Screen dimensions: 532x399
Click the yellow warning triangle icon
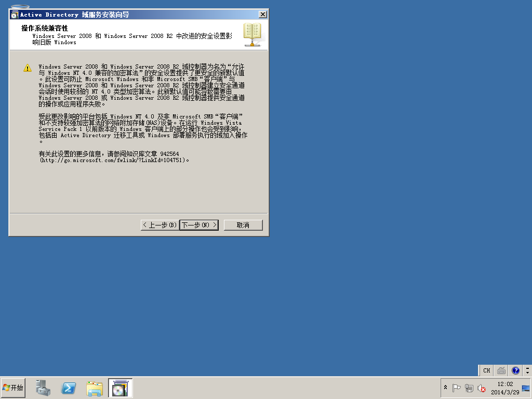28,68
